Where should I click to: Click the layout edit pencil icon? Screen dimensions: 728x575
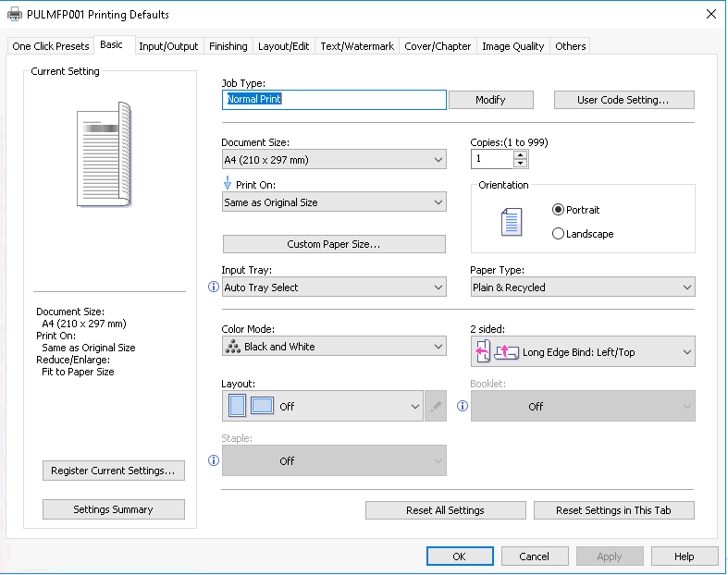[x=436, y=406]
